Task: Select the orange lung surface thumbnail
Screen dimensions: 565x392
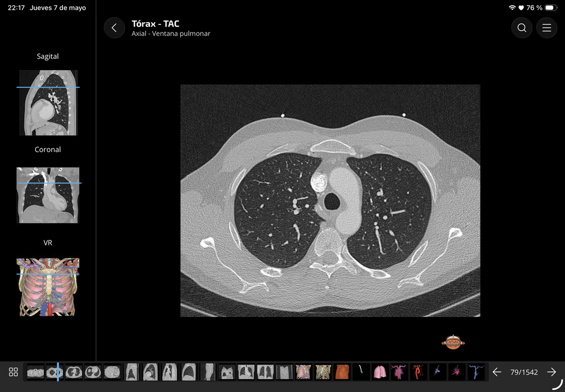Action: pos(342,372)
